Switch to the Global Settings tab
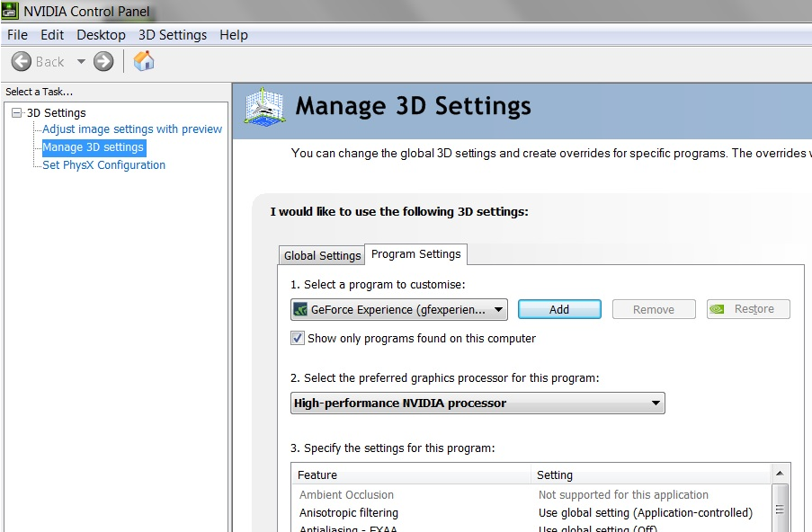This screenshot has height=532, width=812. [x=322, y=255]
